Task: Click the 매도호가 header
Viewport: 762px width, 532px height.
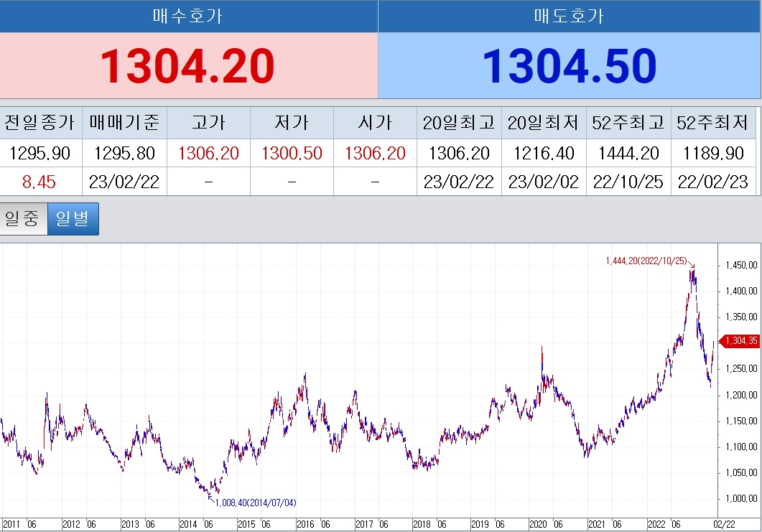Action: click(x=569, y=16)
